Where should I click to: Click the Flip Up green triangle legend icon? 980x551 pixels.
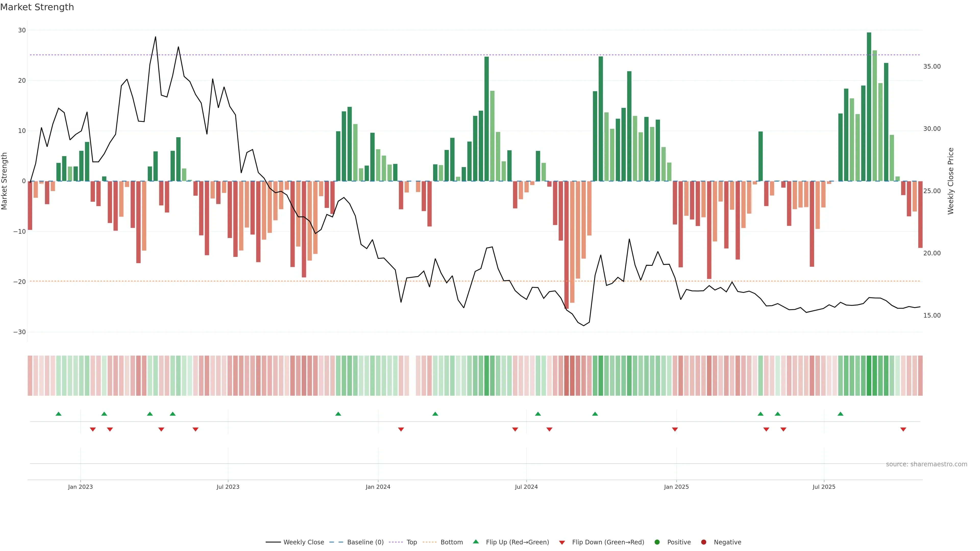tap(475, 542)
